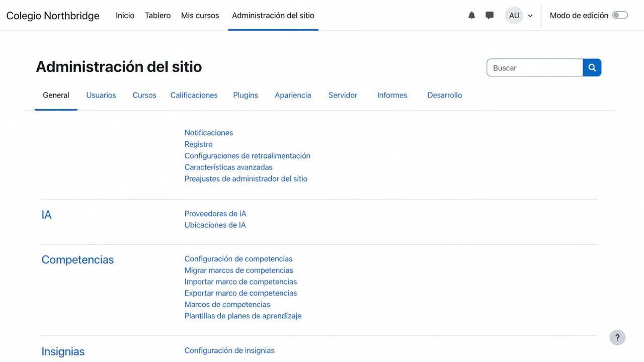This screenshot has width=644, height=362.
Task: Open Configuración de competencias link
Action: click(238, 259)
